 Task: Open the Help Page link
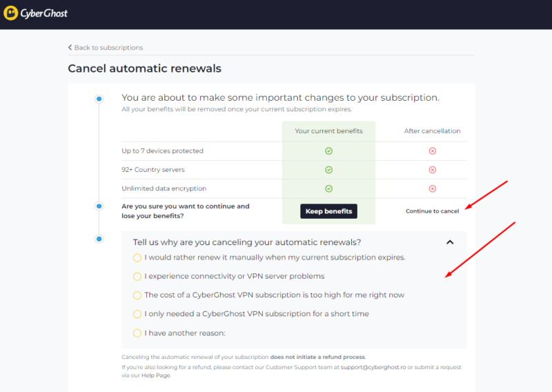click(x=156, y=375)
